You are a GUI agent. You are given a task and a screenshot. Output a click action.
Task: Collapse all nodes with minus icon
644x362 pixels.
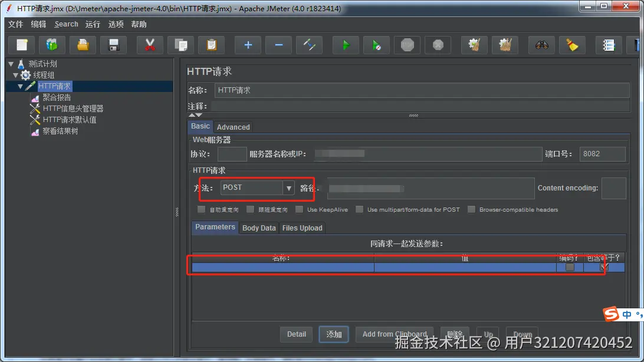point(278,45)
